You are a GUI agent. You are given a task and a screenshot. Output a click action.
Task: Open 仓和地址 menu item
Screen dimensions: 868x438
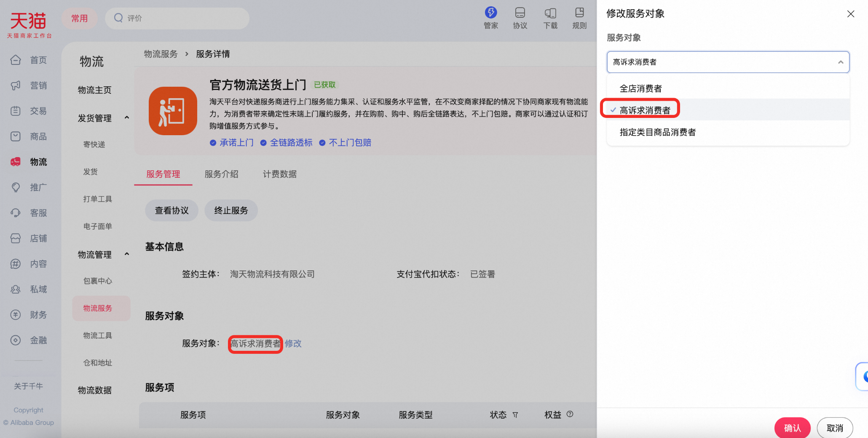[x=98, y=363]
